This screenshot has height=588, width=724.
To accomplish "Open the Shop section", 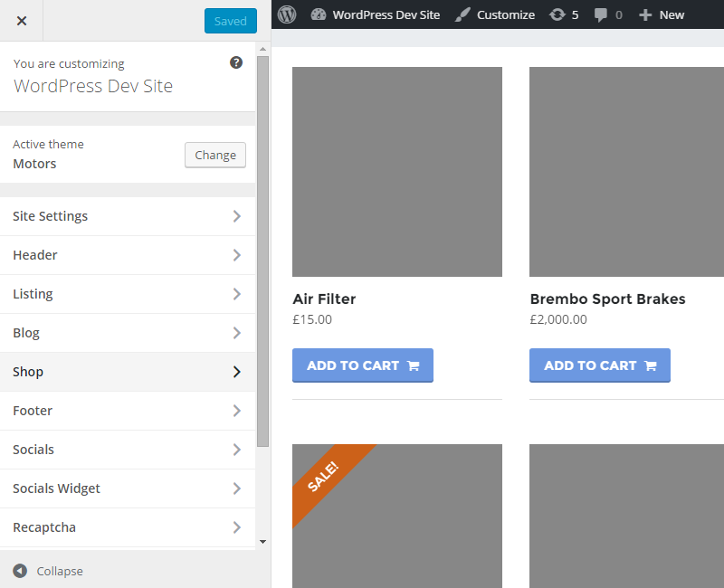I will click(128, 372).
